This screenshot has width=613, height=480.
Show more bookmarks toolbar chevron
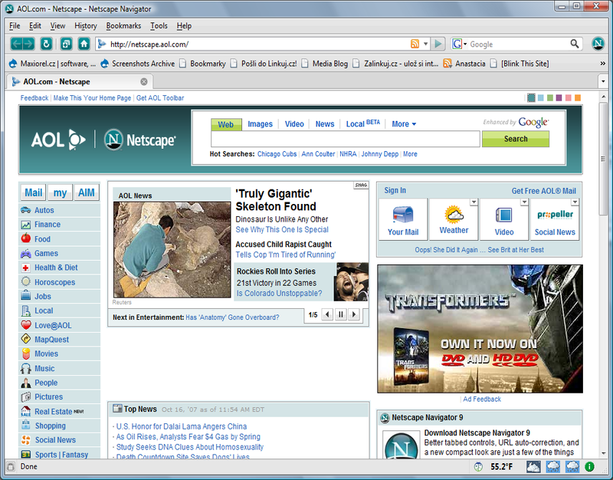[602, 63]
